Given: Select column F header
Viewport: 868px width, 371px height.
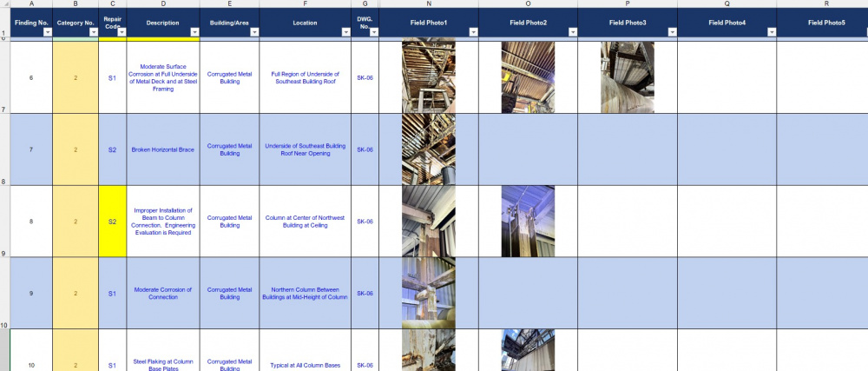Looking at the screenshot, I should (305, 3).
